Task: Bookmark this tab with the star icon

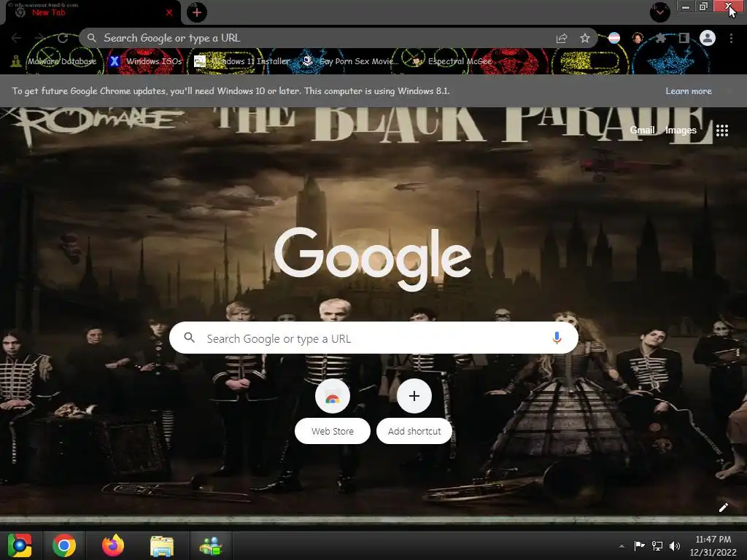Action: 585,39
